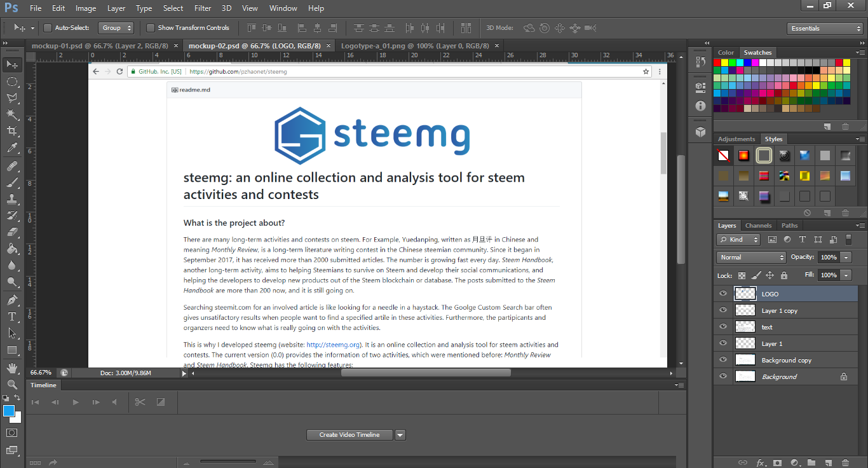Hide the LOGO layer
Screen dimensions: 868x468
(x=722, y=294)
